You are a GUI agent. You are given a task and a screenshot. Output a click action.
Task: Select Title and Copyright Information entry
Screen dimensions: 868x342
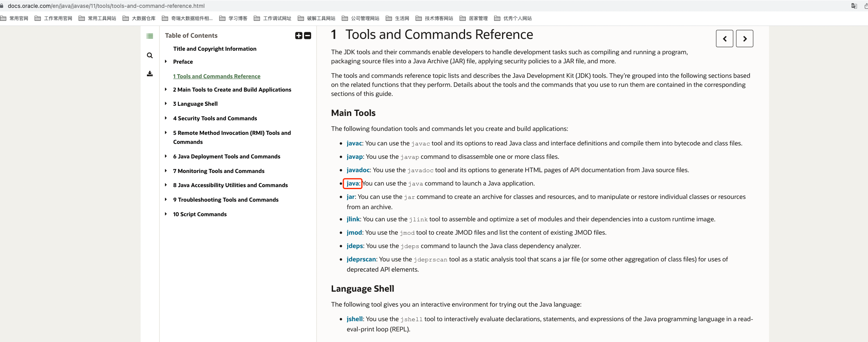pyautogui.click(x=214, y=49)
